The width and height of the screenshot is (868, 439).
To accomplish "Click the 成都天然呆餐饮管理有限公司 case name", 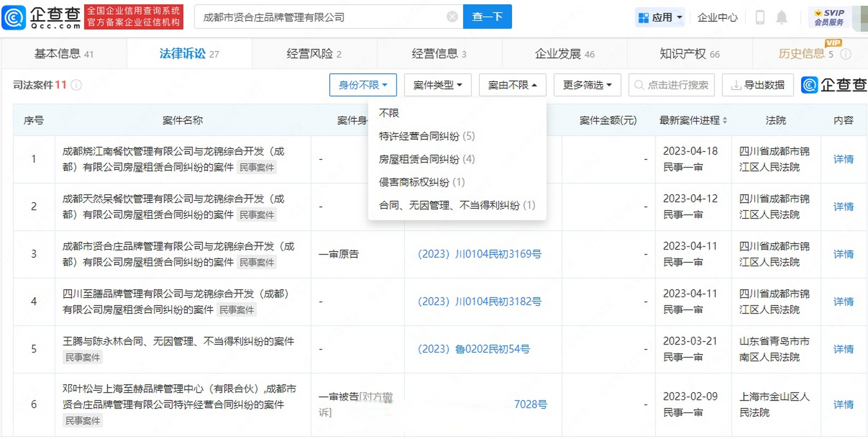I will tap(173, 206).
